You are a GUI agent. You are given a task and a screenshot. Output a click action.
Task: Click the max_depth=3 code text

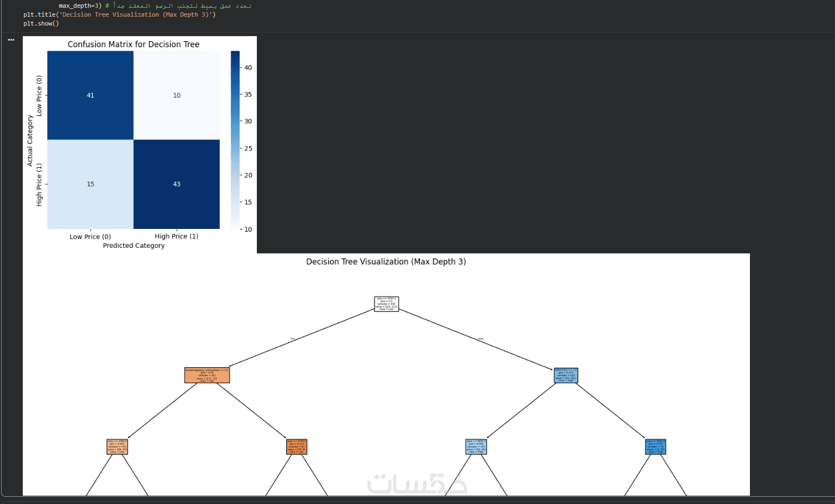coord(80,6)
